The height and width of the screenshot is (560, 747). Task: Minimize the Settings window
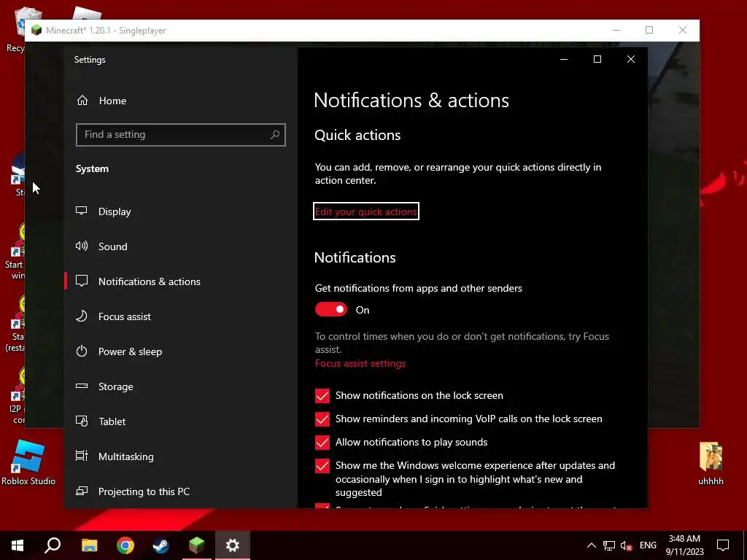[564, 59]
